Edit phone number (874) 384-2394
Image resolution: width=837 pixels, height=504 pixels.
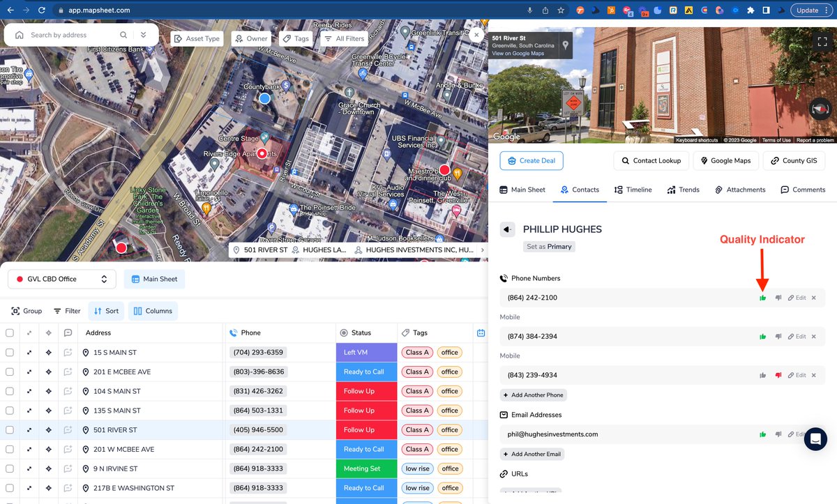(x=797, y=337)
